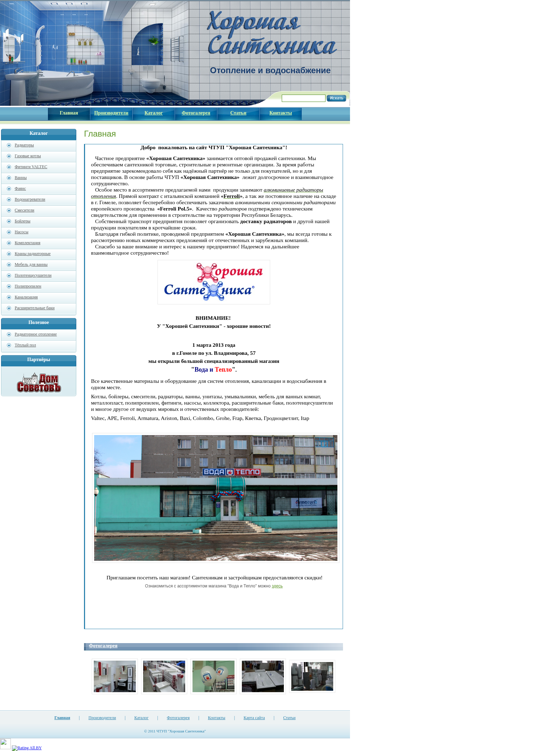The image size is (560, 751).
Task: Open the Фитинги VALTEC catalog link
Action: [x=31, y=167]
